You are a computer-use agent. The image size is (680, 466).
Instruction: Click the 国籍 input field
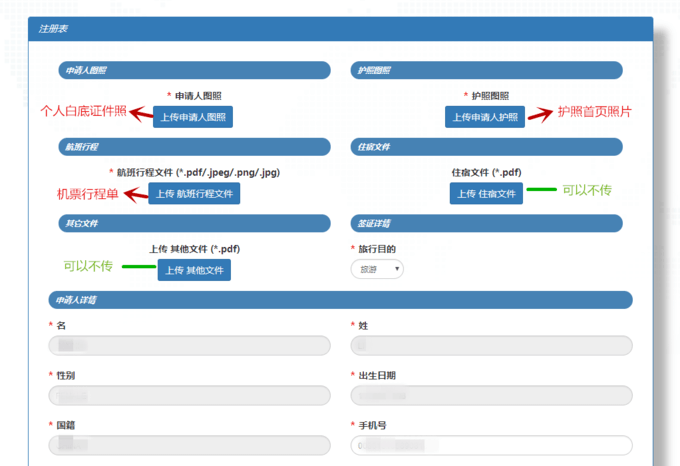point(189,445)
